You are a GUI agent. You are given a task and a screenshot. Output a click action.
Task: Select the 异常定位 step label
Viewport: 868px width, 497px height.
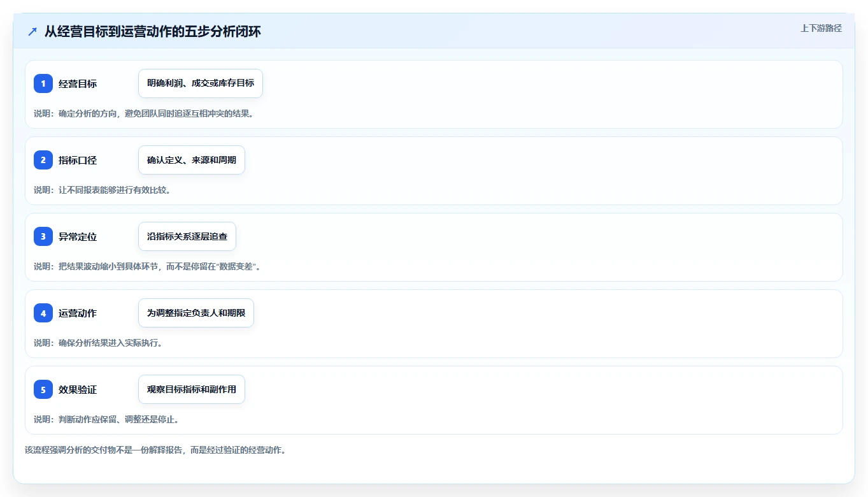tap(78, 236)
